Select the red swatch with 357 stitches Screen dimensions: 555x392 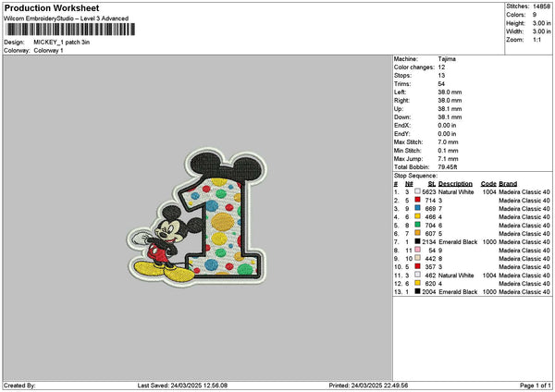coord(418,266)
